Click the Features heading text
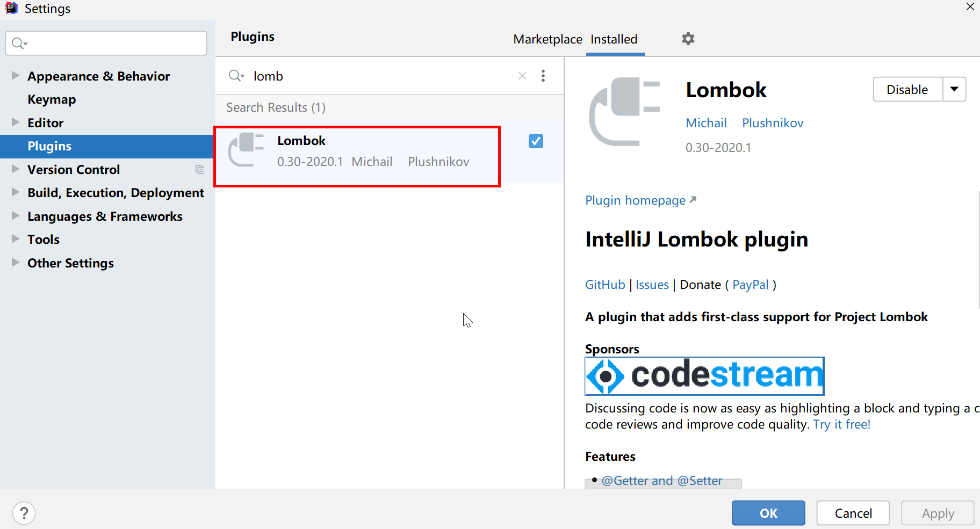The width and height of the screenshot is (980, 529). (610, 456)
